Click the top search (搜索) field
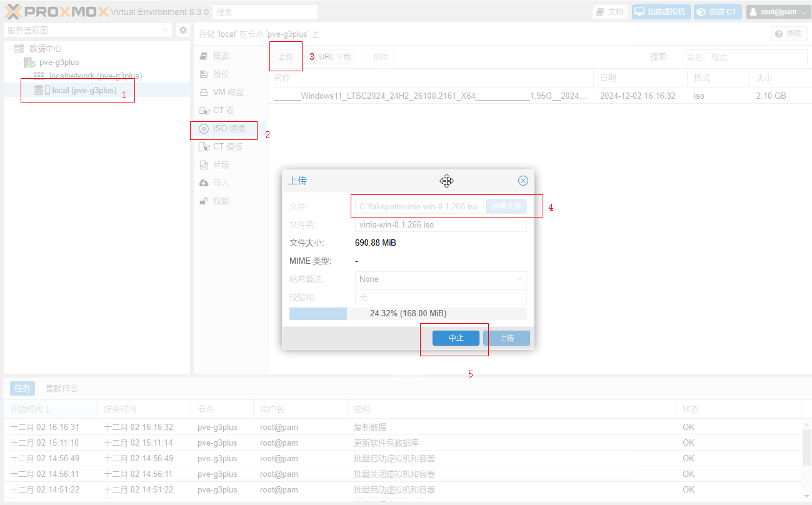The image size is (812, 505). point(265,12)
